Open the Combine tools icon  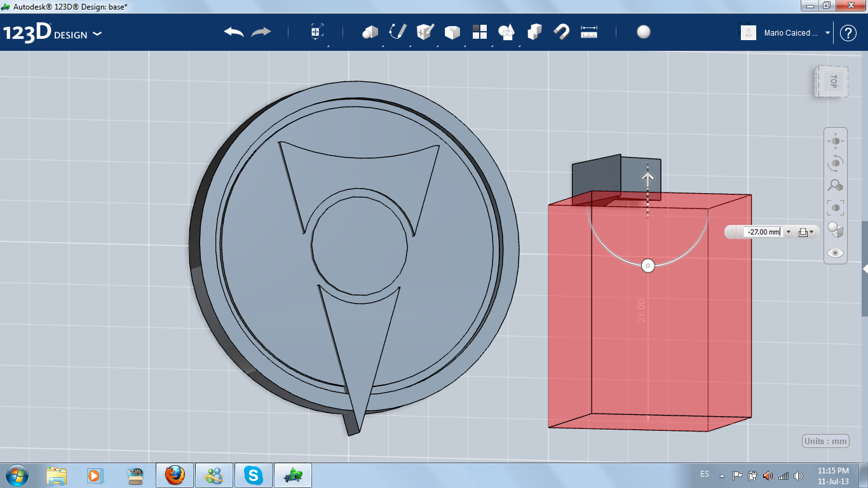[x=534, y=32]
